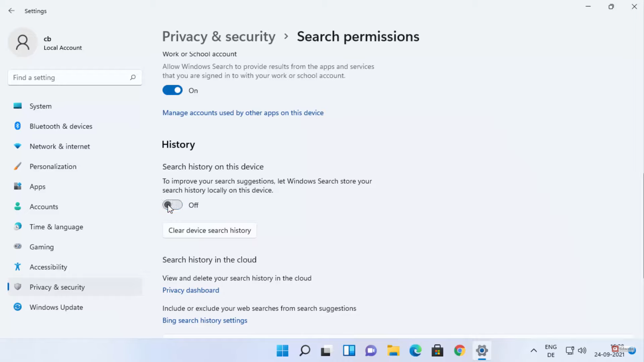Click the Personalization paintbrush icon
Image resolution: width=644 pixels, height=362 pixels.
[17, 166]
